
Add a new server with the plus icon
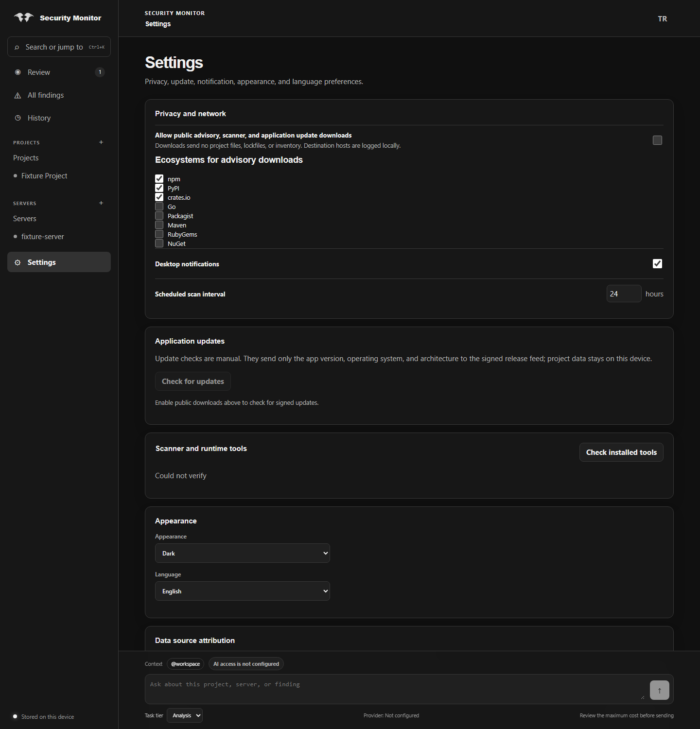(101, 203)
